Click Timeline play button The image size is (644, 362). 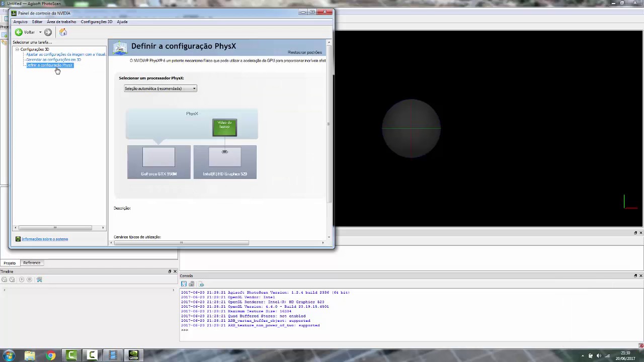[x=21, y=280]
